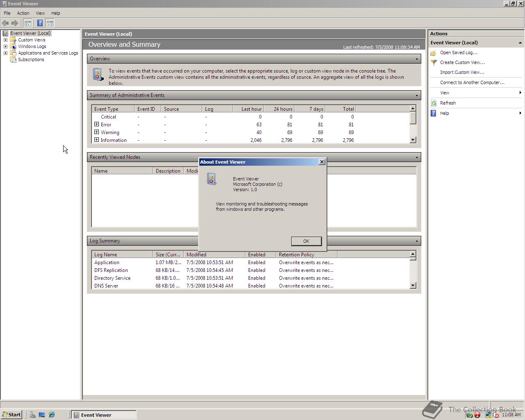Image resolution: width=525 pixels, height=420 pixels.
Task: Expand the Windows Logs tree node
Action: coord(5,46)
